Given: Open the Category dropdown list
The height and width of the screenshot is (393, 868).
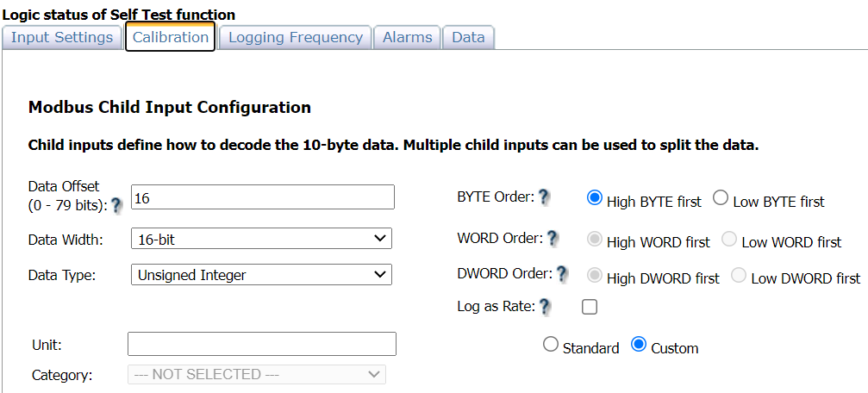Looking at the screenshot, I should (257, 374).
